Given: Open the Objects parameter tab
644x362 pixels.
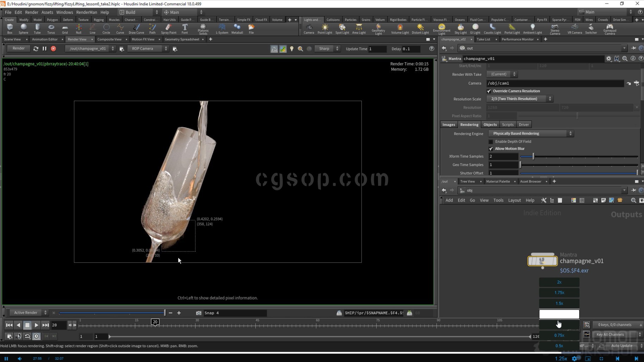Looking at the screenshot, I should (x=490, y=125).
